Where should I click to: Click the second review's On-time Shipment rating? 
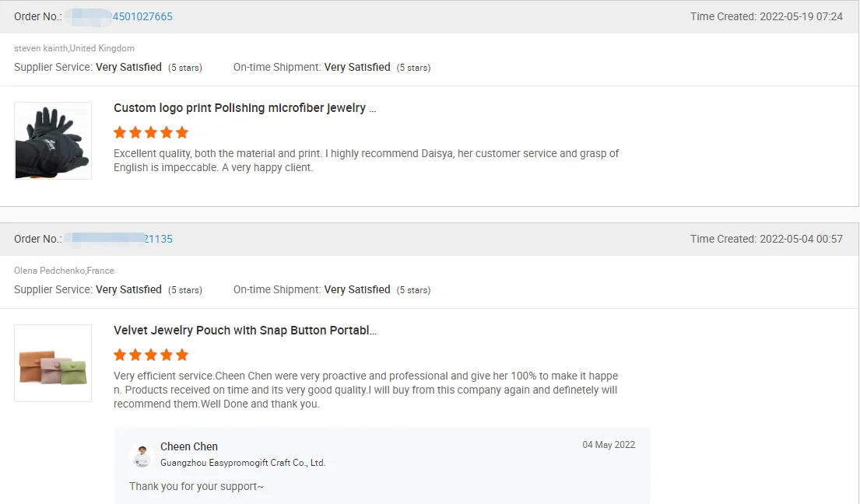332,290
